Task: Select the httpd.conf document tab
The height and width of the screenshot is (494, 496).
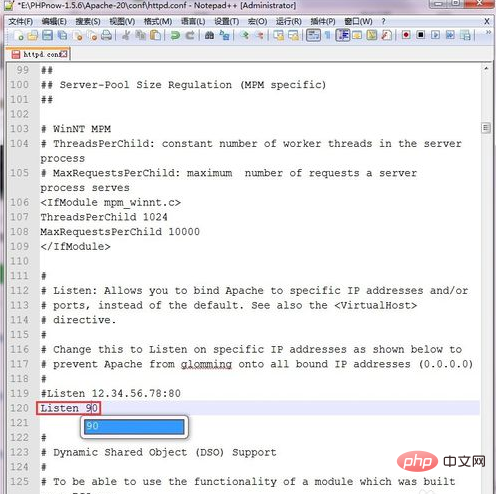Action: (x=38, y=54)
